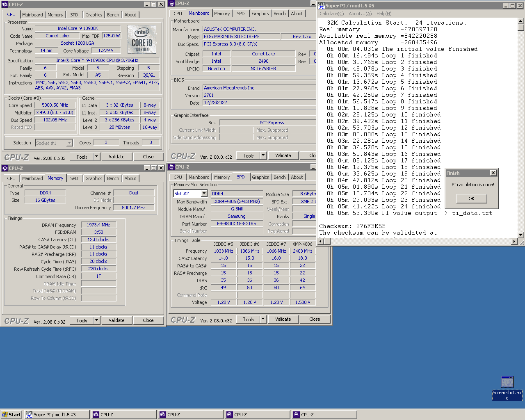Click Tools button in the Mainboard window
Viewport: 525px width, 420px height.
pos(248,155)
